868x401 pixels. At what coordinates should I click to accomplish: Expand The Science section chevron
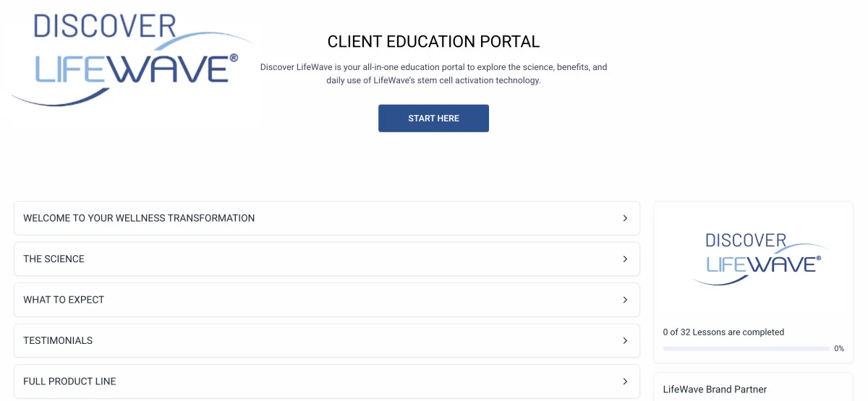coord(625,259)
